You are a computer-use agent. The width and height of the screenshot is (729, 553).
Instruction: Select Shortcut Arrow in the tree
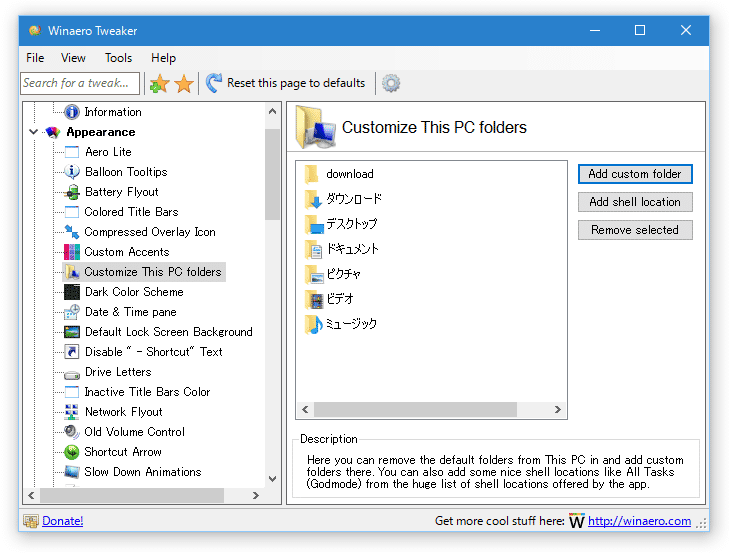point(123,452)
